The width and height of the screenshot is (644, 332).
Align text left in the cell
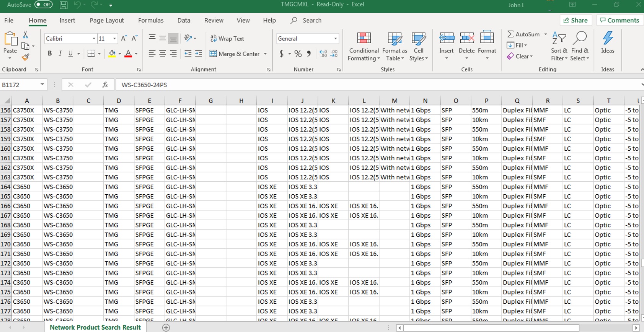coord(152,54)
